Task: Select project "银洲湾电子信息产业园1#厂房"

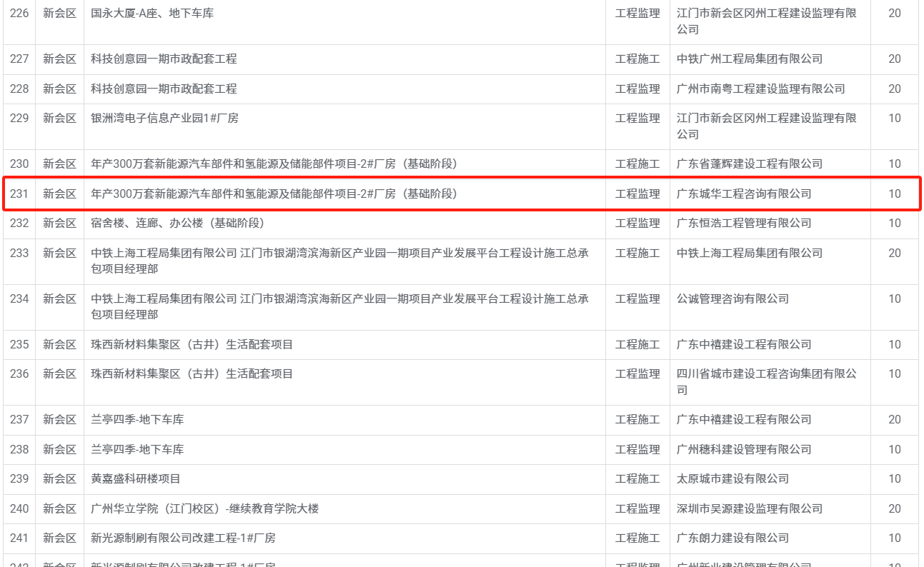Action: pos(164,119)
